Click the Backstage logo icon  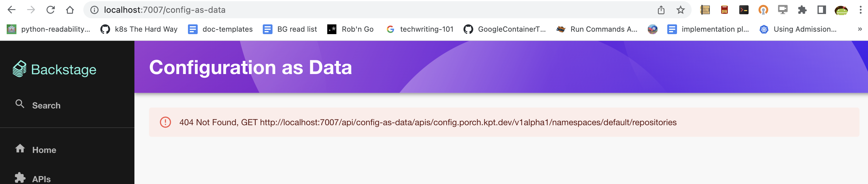19,69
